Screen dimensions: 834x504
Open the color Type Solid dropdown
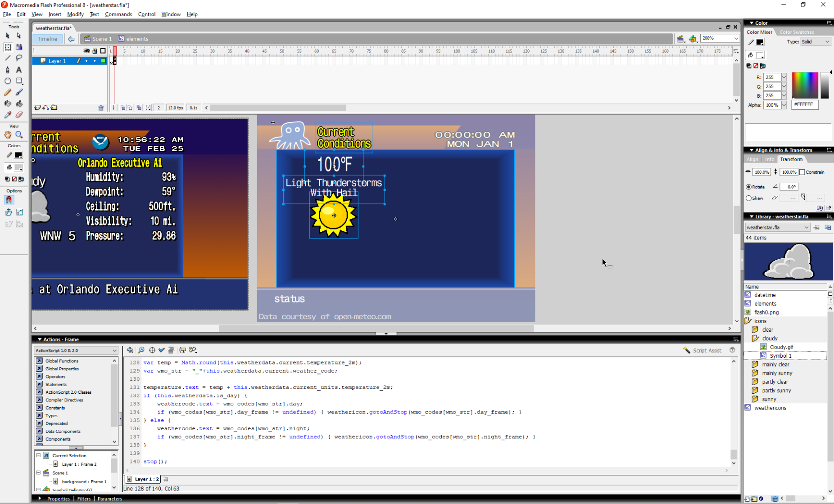[815, 42]
